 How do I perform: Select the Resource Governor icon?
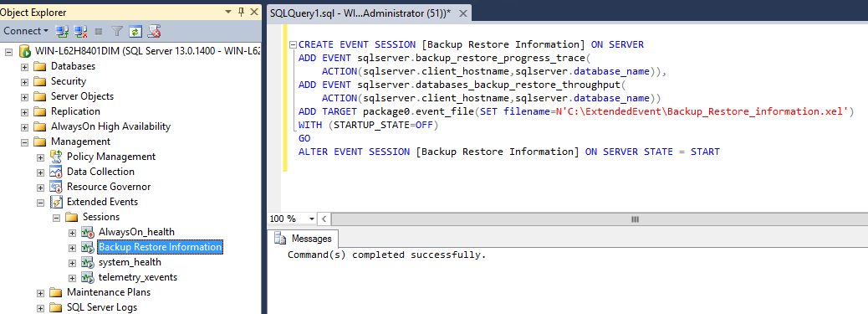(56, 187)
